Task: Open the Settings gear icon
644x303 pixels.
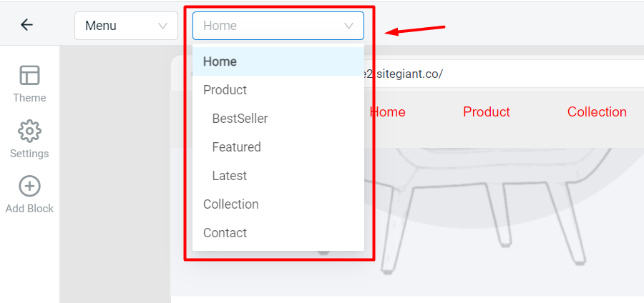Action: tap(29, 131)
